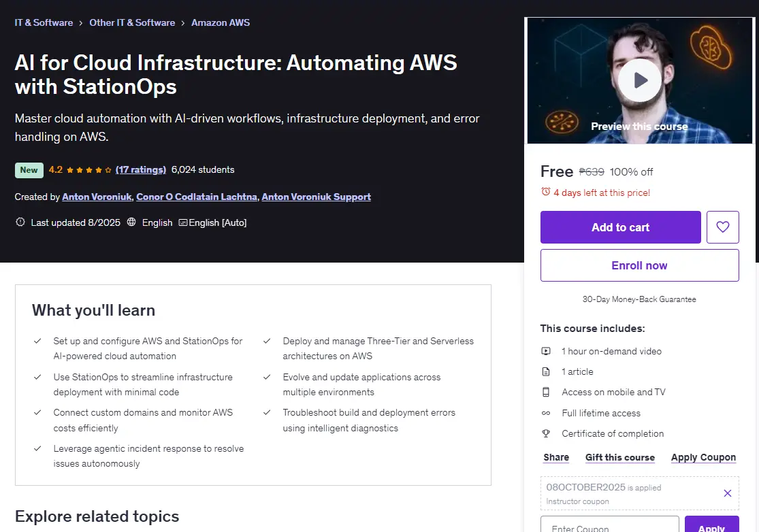Image resolution: width=759 pixels, height=532 pixels.
Task: Click the globe icon next to English
Action: 131,222
